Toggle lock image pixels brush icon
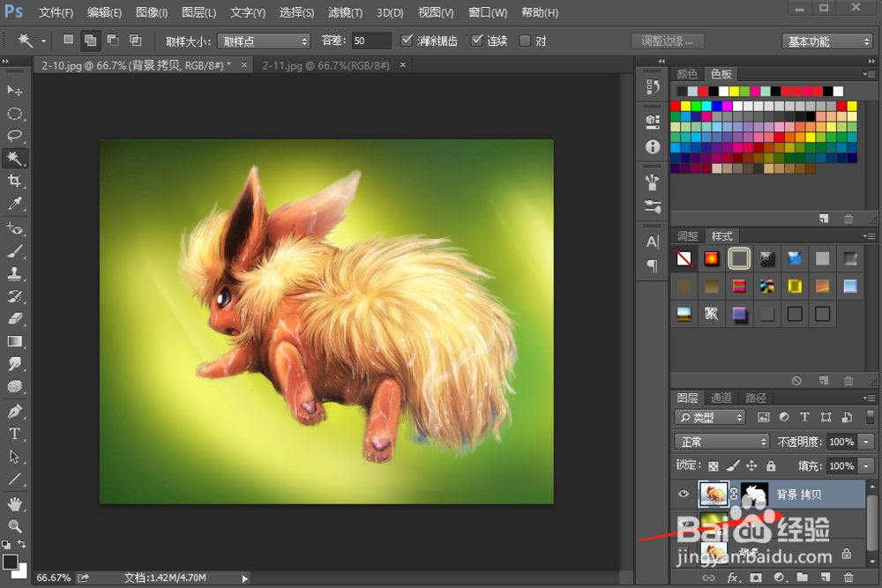 pyautogui.click(x=732, y=465)
